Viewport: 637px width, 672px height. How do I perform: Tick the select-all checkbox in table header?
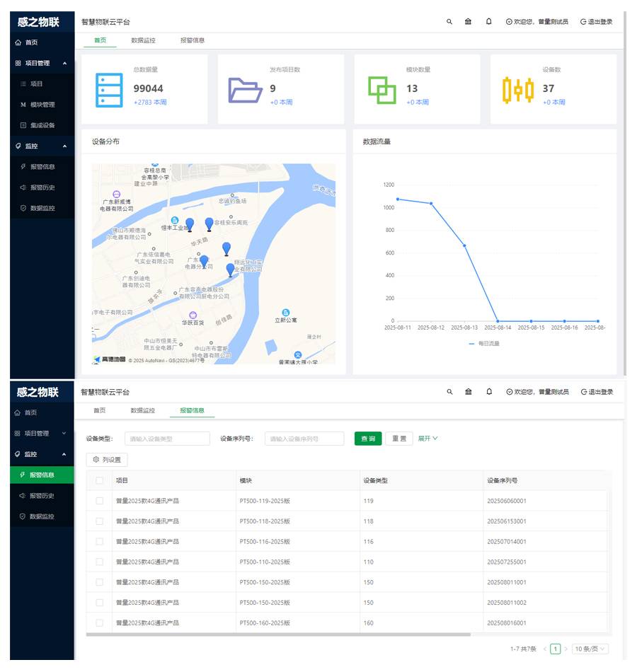[99, 481]
